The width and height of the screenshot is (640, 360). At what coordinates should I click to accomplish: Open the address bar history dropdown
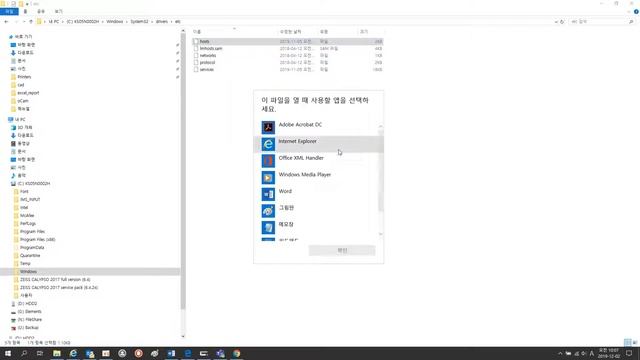pos(556,22)
